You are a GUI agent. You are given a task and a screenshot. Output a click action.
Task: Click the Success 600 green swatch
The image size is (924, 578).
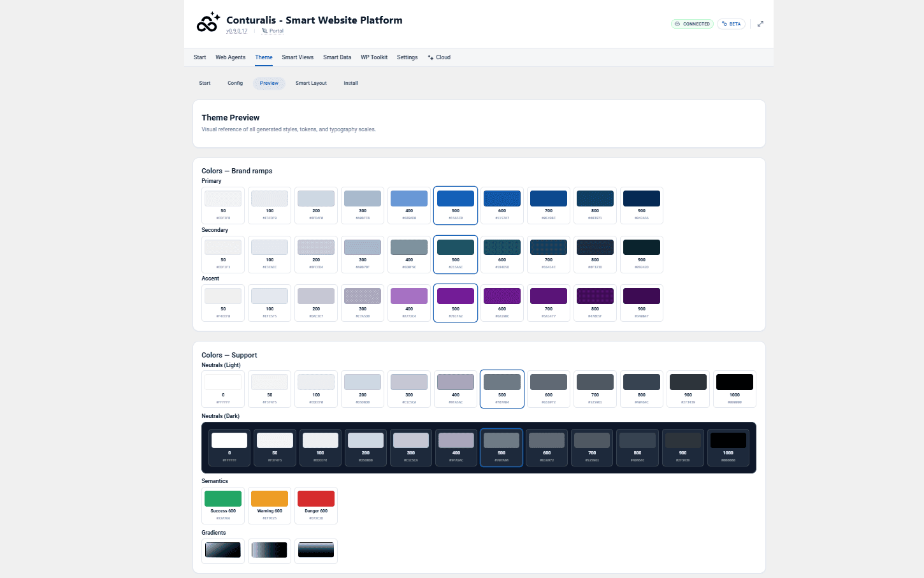[223, 505]
